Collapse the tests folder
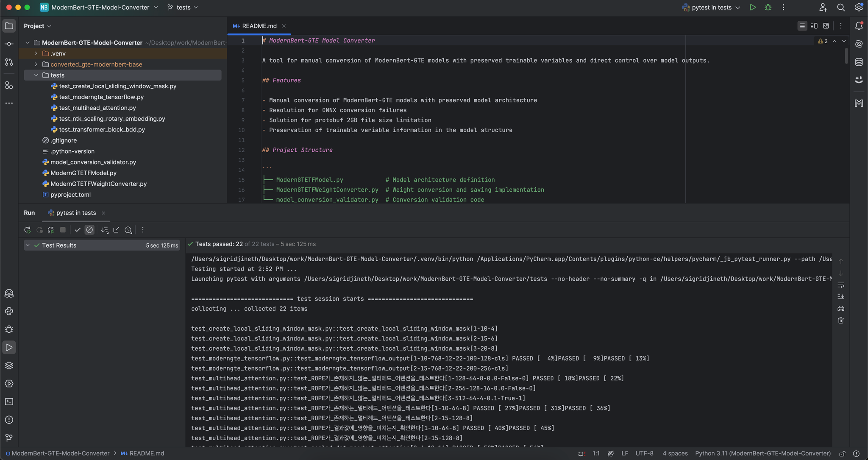This screenshot has width=868, height=460. [36, 75]
